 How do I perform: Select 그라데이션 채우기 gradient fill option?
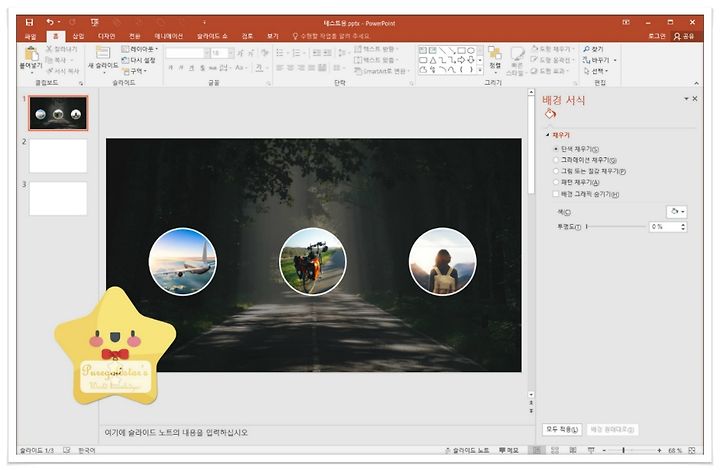pos(585,160)
